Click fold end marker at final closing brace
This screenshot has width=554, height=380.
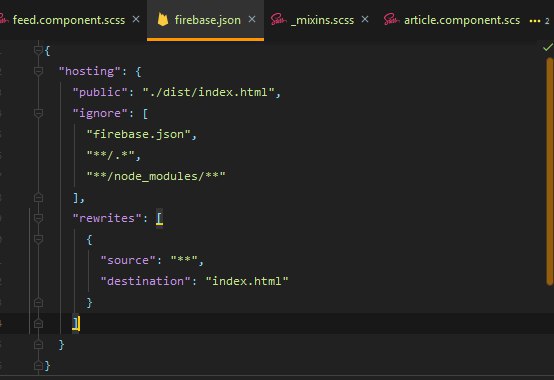coord(39,366)
